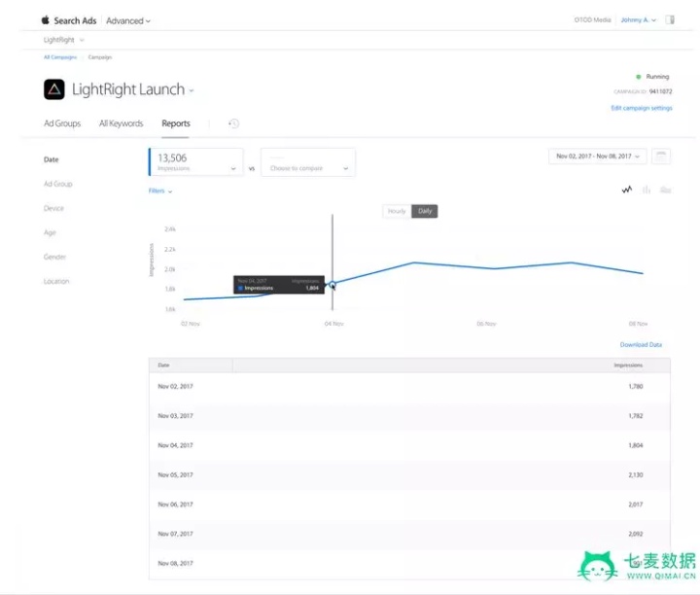The width and height of the screenshot is (700, 595).
Task: Go to the All Keywords tab
Action: tap(121, 123)
